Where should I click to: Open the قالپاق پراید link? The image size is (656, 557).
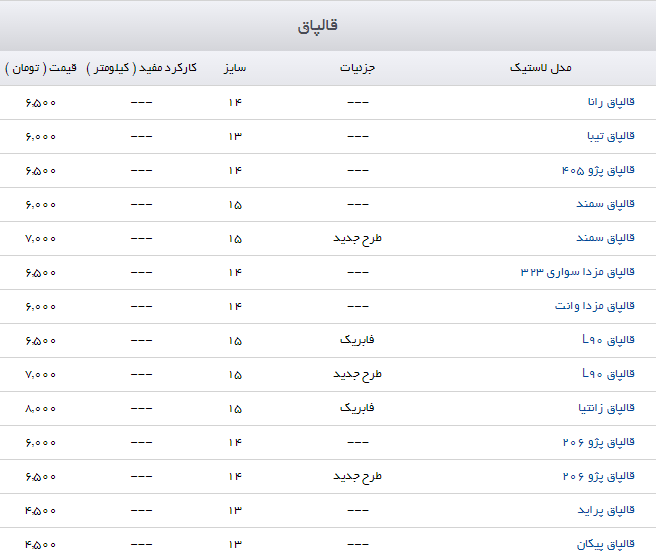[x=613, y=510]
